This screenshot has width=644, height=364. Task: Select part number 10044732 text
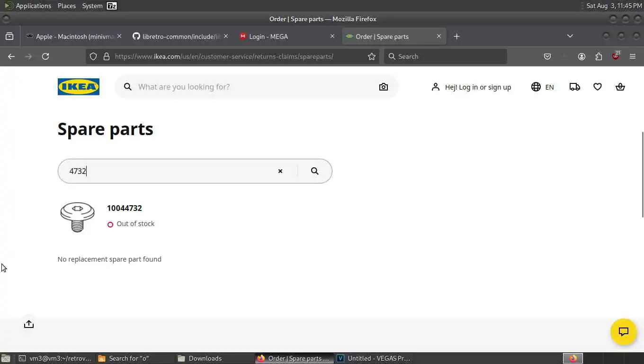125,208
